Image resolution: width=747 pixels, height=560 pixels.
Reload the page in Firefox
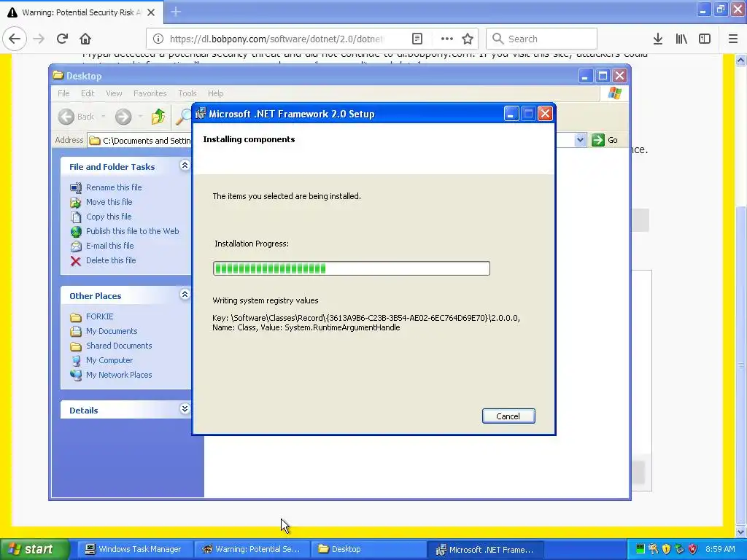pos(62,39)
